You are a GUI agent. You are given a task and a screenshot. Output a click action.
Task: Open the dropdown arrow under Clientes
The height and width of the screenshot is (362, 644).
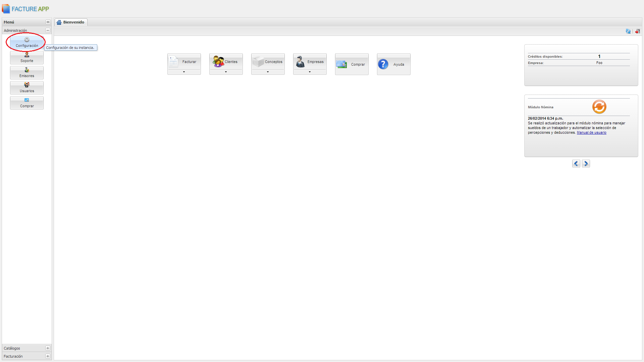point(226,72)
